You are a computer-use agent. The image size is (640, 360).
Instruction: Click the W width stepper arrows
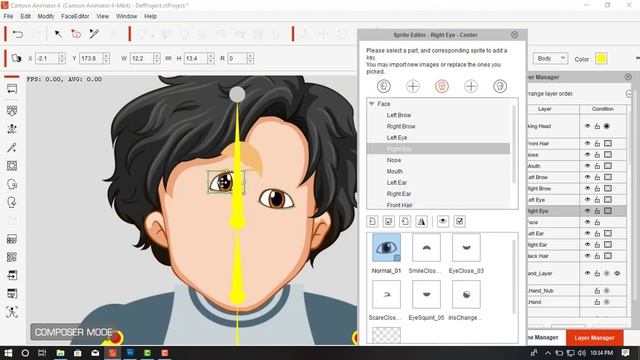click(157, 58)
